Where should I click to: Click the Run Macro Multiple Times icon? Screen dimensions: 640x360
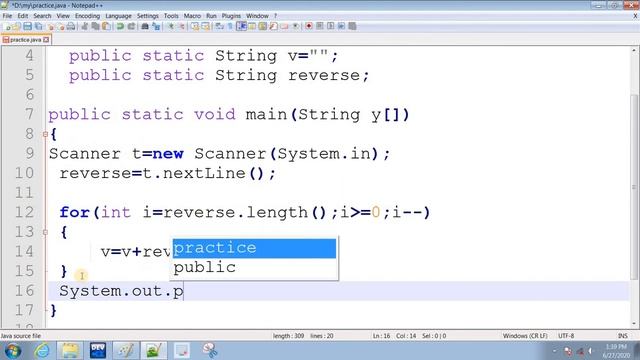point(341,27)
